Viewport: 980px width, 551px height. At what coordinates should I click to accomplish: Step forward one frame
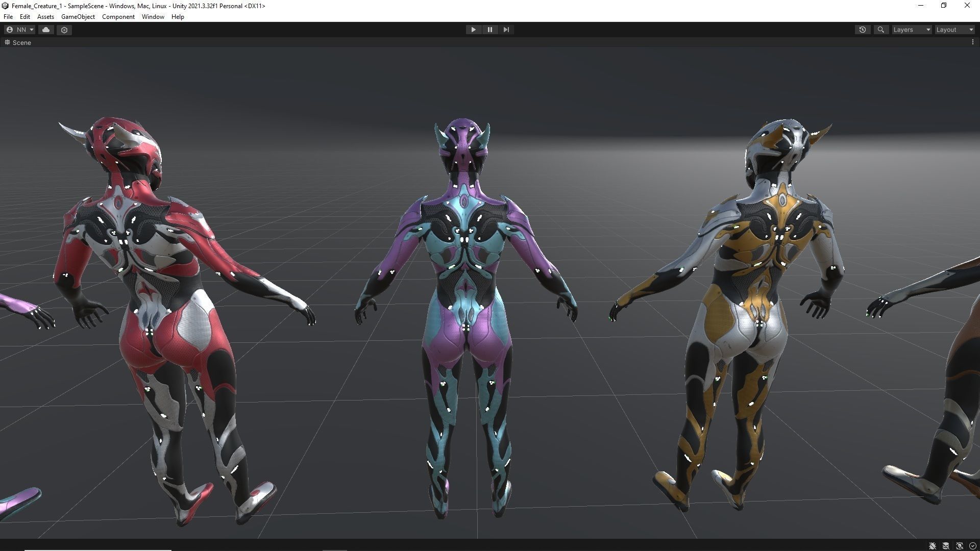[506, 30]
